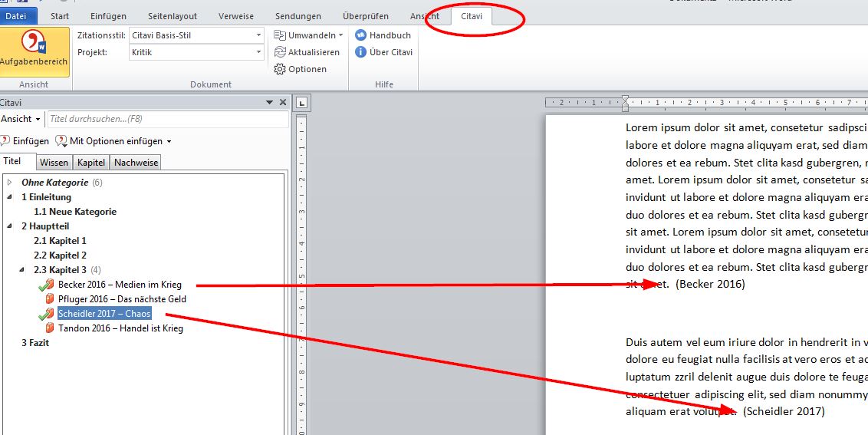Collapse the 2.3 Kapitel 3 node
Screen dimensions: 868x435
(x=22, y=270)
